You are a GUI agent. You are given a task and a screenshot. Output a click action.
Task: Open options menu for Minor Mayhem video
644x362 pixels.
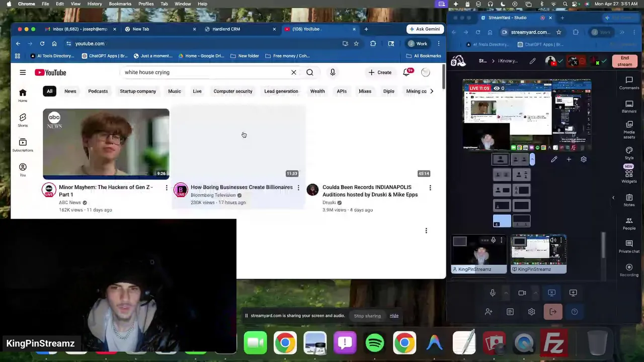(167, 188)
